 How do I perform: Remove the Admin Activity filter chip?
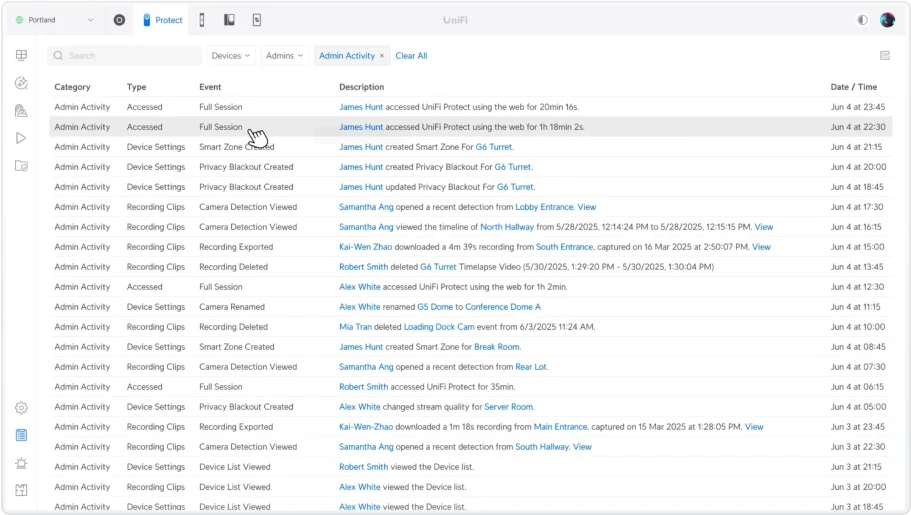coord(382,56)
